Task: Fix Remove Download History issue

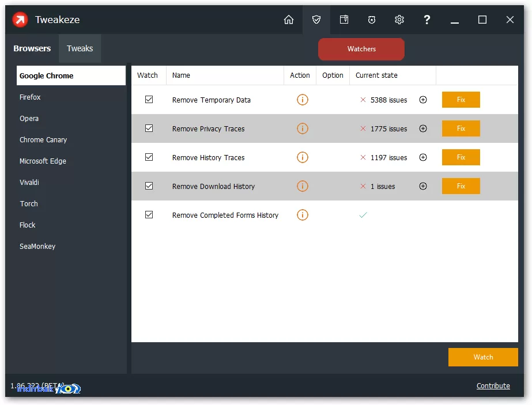Action: coord(461,186)
